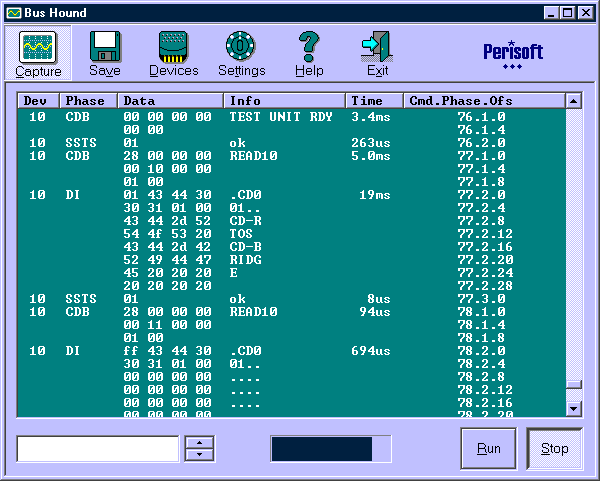Click data row ff 43 44 30

tap(167, 351)
